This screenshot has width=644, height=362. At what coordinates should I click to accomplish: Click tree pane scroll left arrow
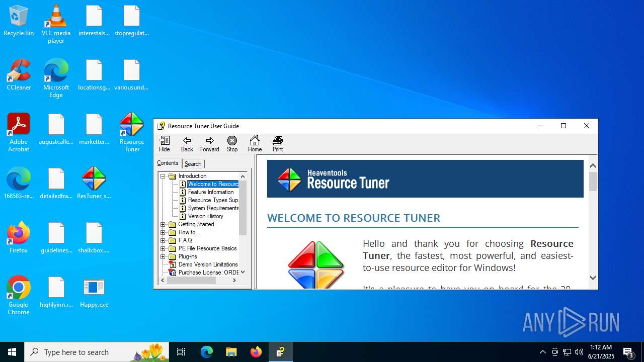coord(163,280)
